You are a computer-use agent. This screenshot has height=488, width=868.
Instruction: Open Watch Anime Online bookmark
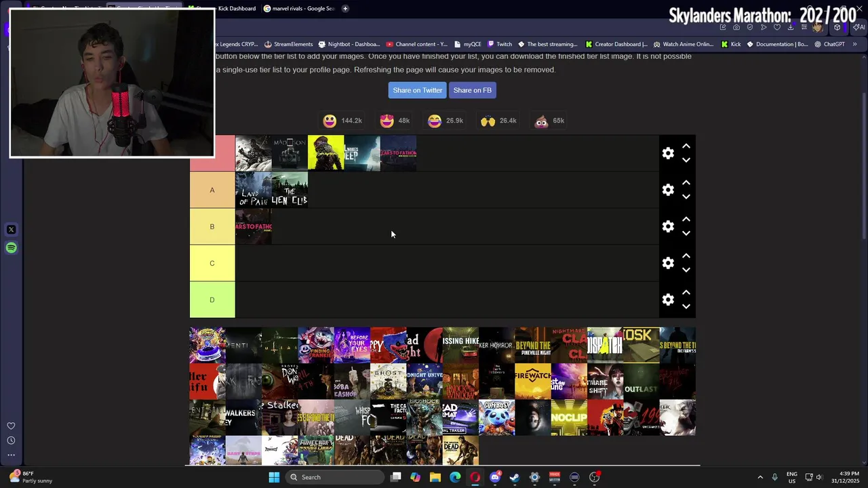pos(683,44)
